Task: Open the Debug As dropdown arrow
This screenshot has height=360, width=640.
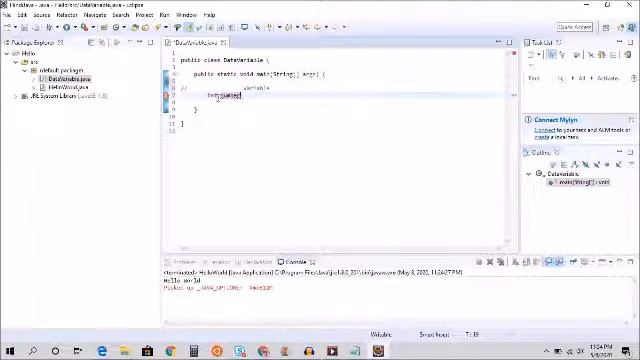Action: coord(57,27)
